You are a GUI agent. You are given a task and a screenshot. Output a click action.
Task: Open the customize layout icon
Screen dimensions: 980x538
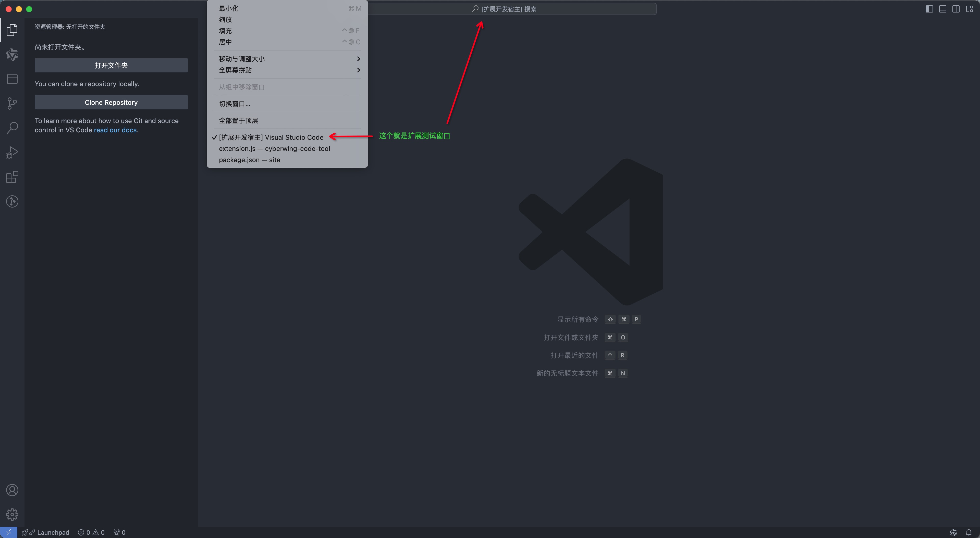(x=969, y=9)
